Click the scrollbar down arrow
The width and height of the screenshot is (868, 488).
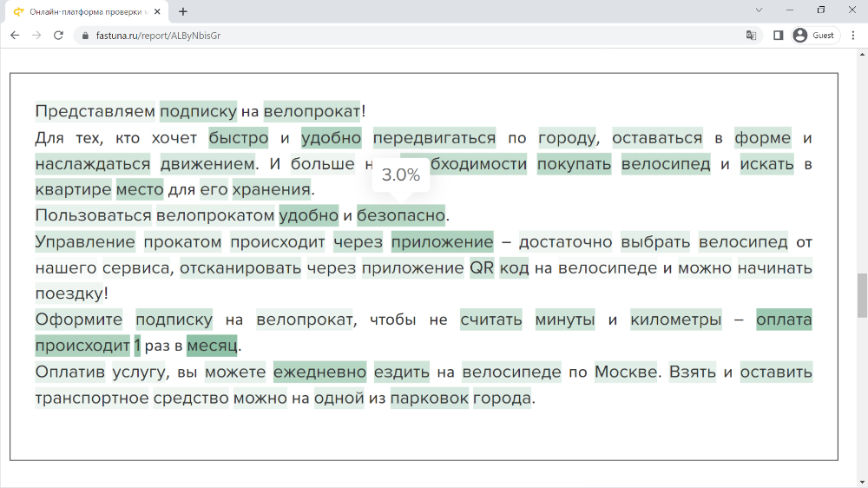(862, 483)
